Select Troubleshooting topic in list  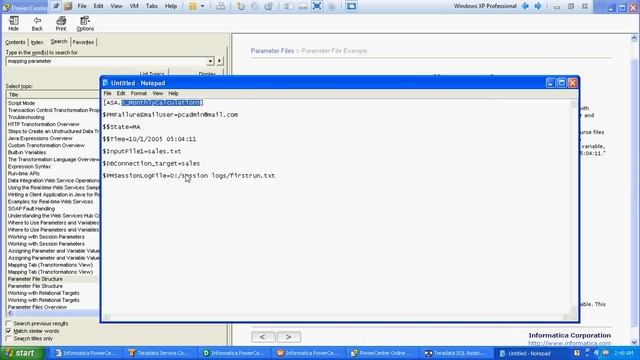pos(26,117)
